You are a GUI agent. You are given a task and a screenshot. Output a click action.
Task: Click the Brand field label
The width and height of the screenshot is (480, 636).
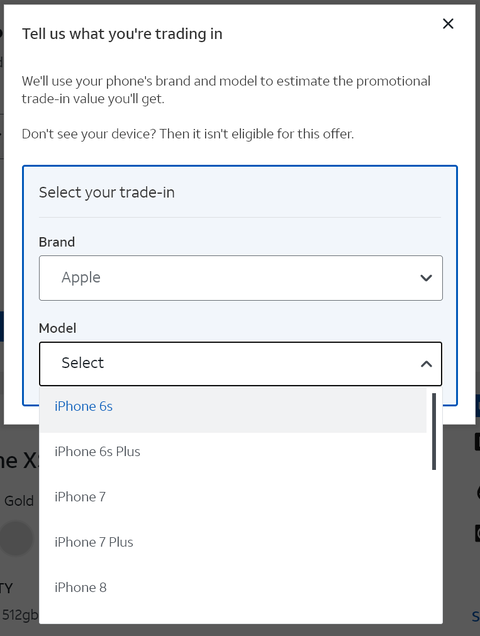[x=57, y=242]
